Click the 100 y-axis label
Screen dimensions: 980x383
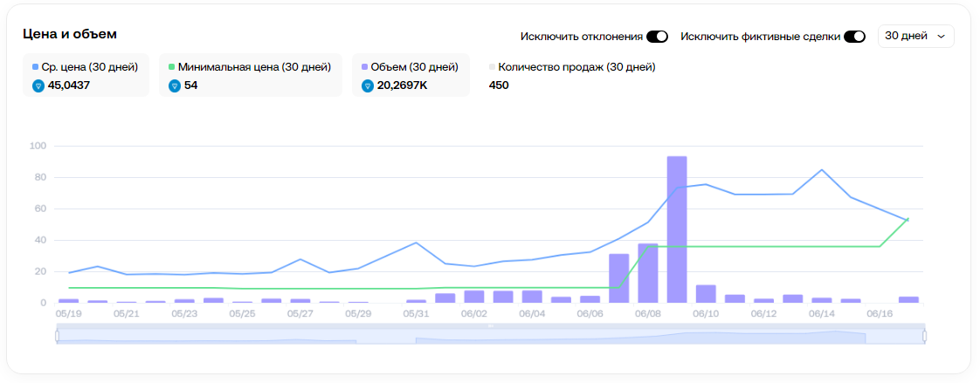pyautogui.click(x=38, y=146)
